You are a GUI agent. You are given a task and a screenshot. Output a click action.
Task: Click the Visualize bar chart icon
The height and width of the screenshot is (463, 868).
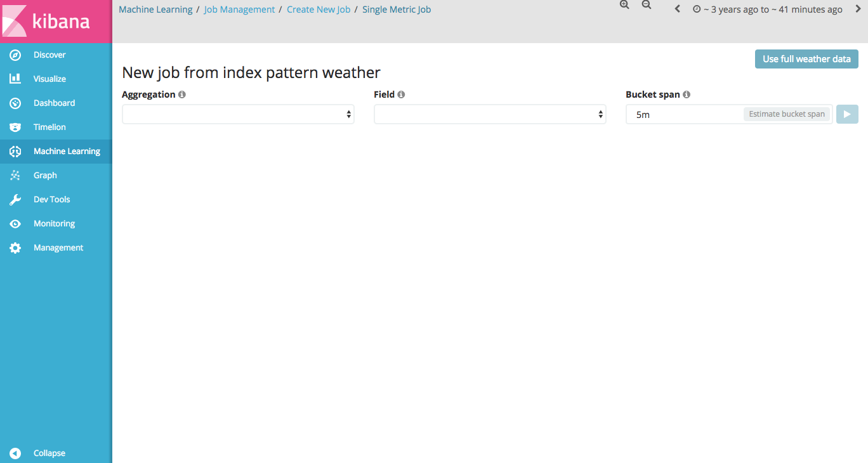point(15,79)
